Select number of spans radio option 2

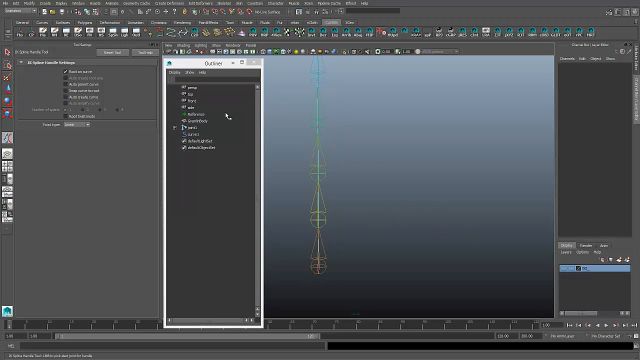coord(83,110)
